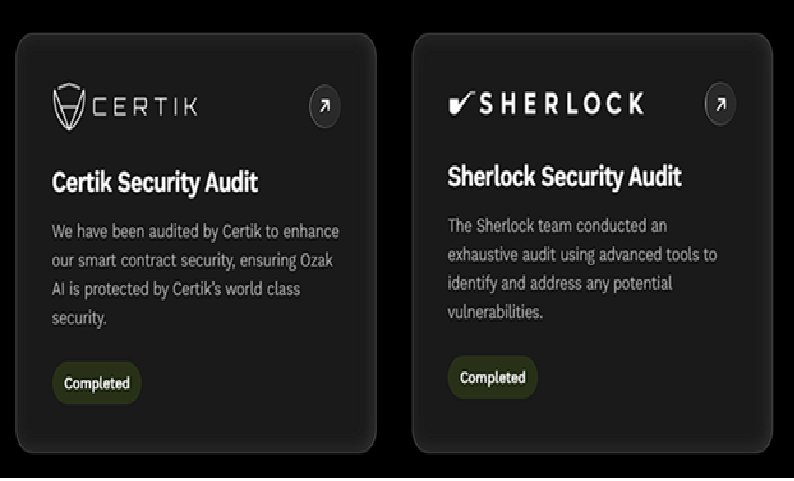Click the word "security." ending Certik description
Screen dimensions: 794x481
78,318
